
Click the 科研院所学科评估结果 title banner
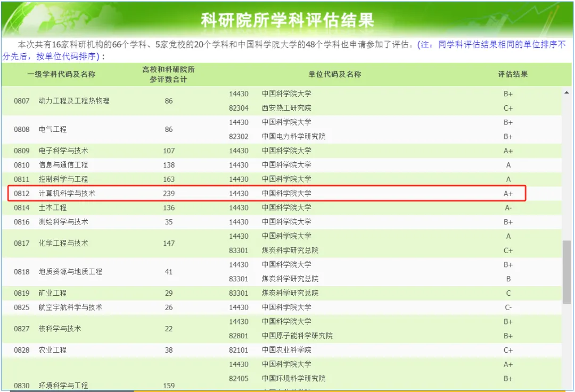pyautogui.click(x=287, y=20)
